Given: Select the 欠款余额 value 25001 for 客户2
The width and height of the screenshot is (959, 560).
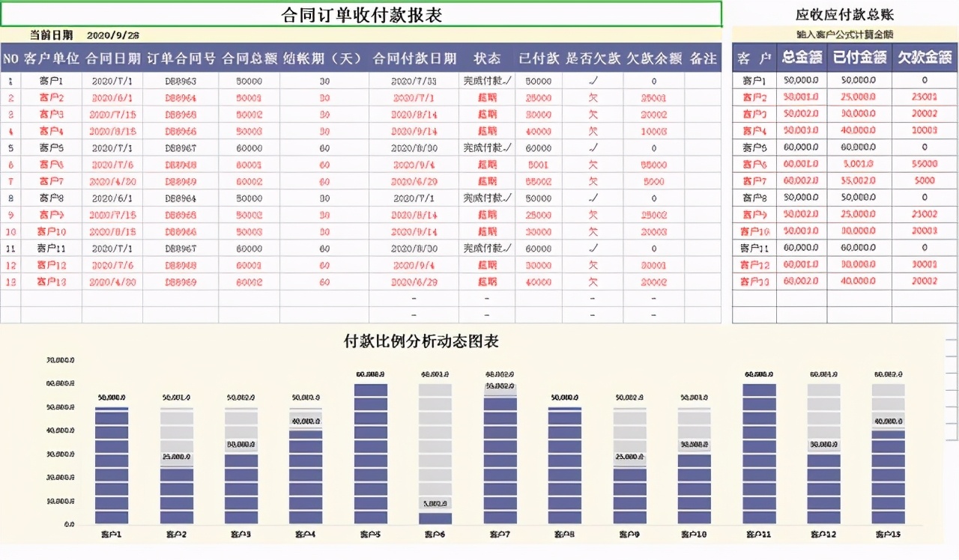Looking at the screenshot, I should pos(652,97).
